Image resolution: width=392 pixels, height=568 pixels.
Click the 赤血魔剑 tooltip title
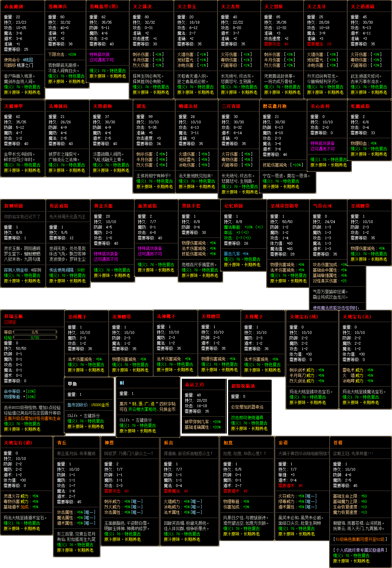(14, 7)
